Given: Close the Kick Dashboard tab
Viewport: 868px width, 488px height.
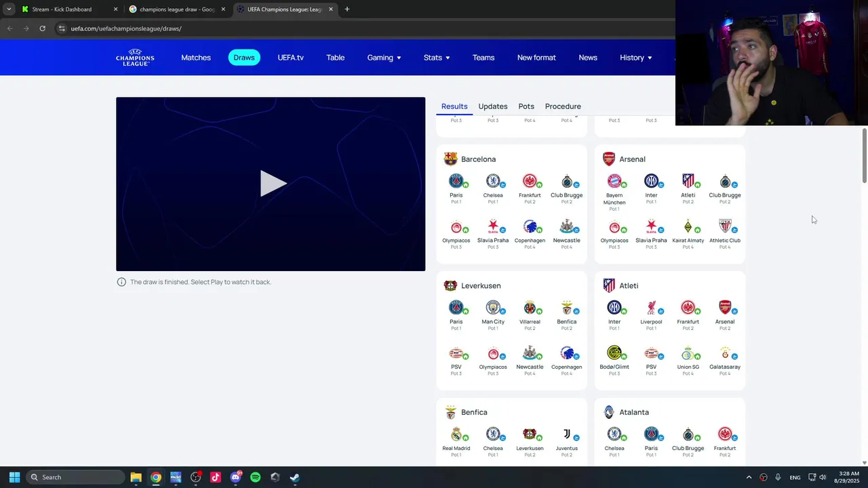Looking at the screenshot, I should [x=115, y=9].
